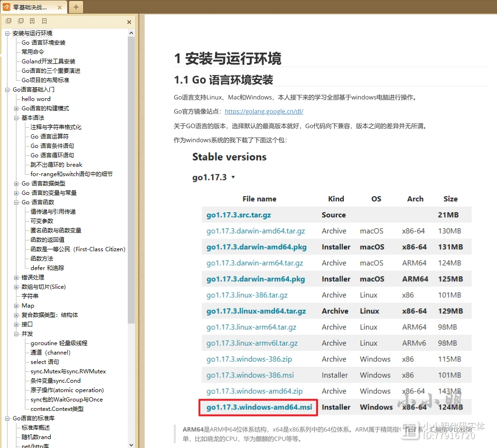Click the collapse all bookmarks icon
The width and height of the screenshot is (497, 448).
[x=20, y=21]
